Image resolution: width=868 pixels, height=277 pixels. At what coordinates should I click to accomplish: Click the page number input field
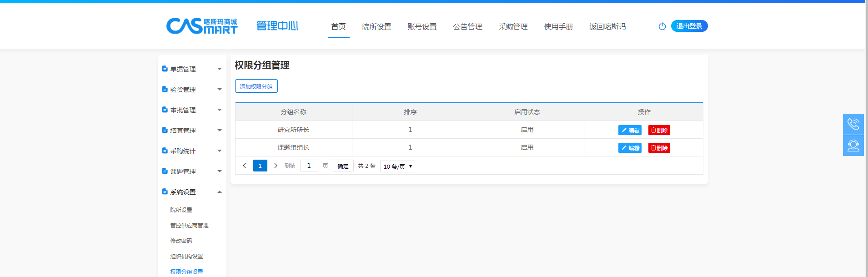point(309,166)
